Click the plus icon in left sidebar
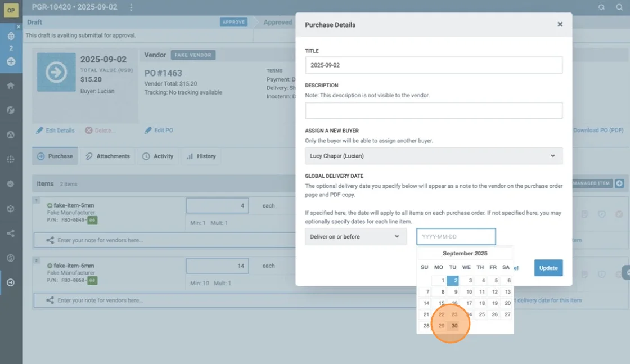630x364 pixels. point(11,61)
